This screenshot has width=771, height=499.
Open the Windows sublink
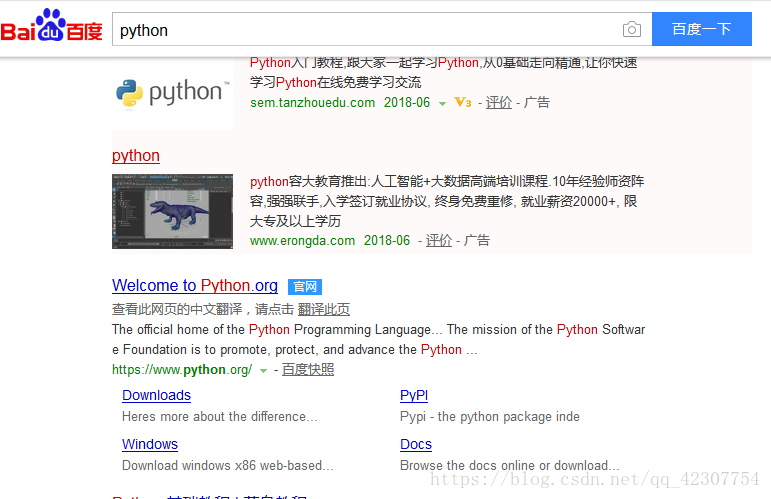[x=150, y=444]
